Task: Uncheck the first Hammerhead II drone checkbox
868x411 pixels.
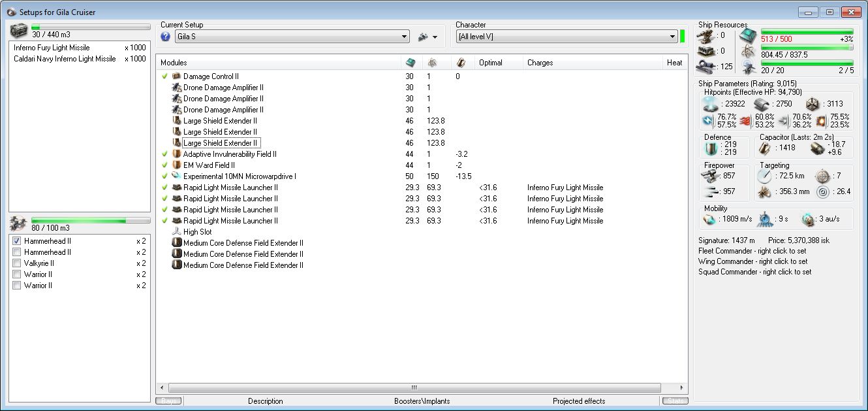Action: pyautogui.click(x=17, y=241)
